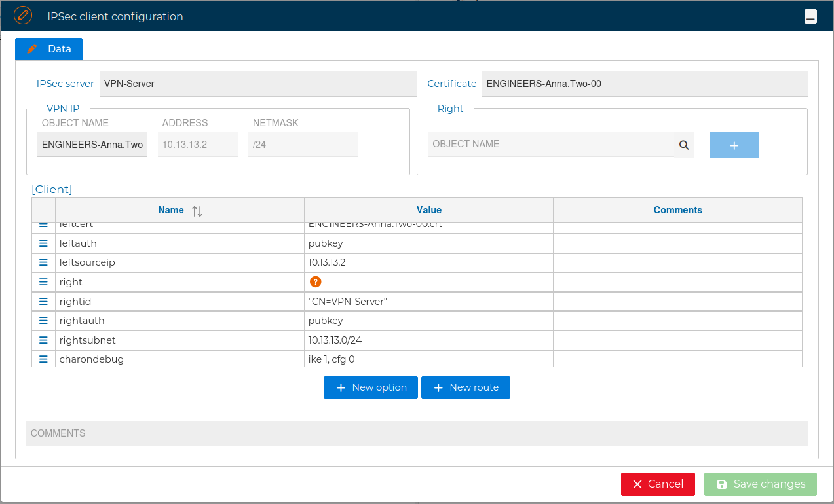This screenshot has width=834, height=504.
Task: Click inside the COMMENTS field
Action: click(x=417, y=433)
